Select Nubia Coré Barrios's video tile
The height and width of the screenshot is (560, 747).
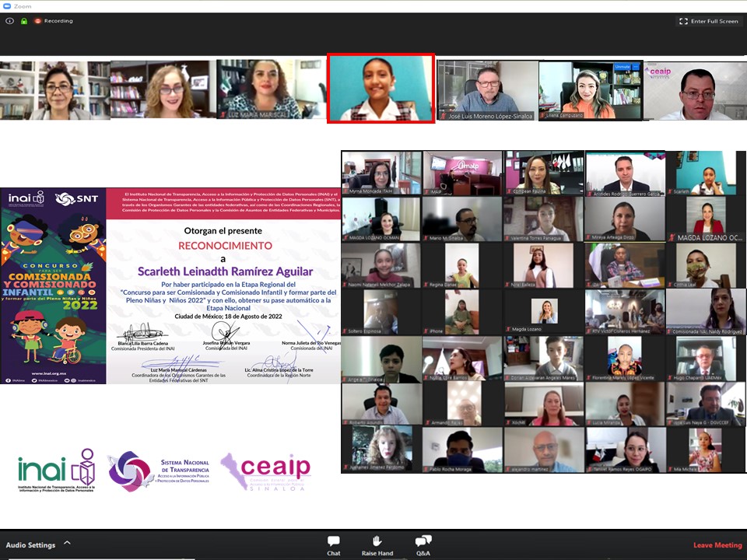(462, 359)
